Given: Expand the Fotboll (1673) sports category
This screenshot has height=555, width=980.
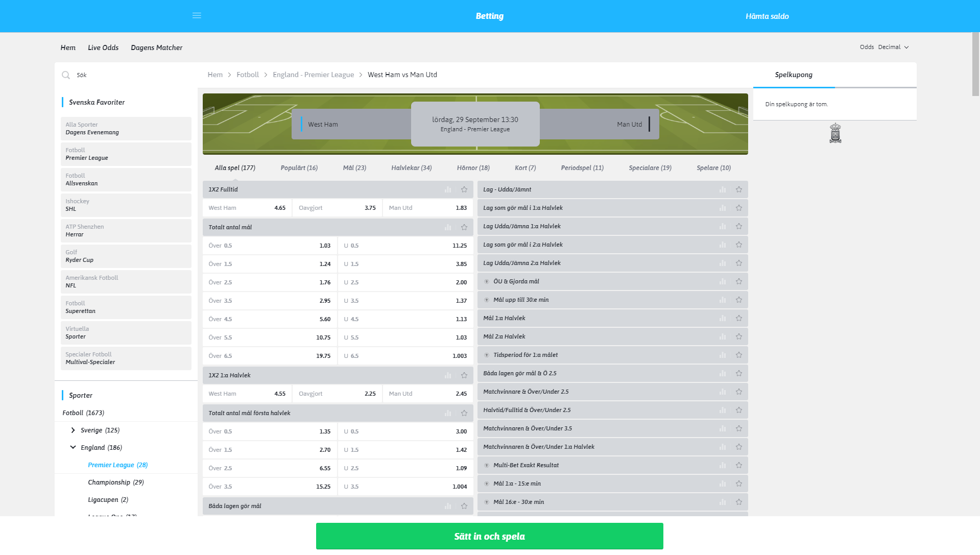Looking at the screenshot, I should click(83, 413).
